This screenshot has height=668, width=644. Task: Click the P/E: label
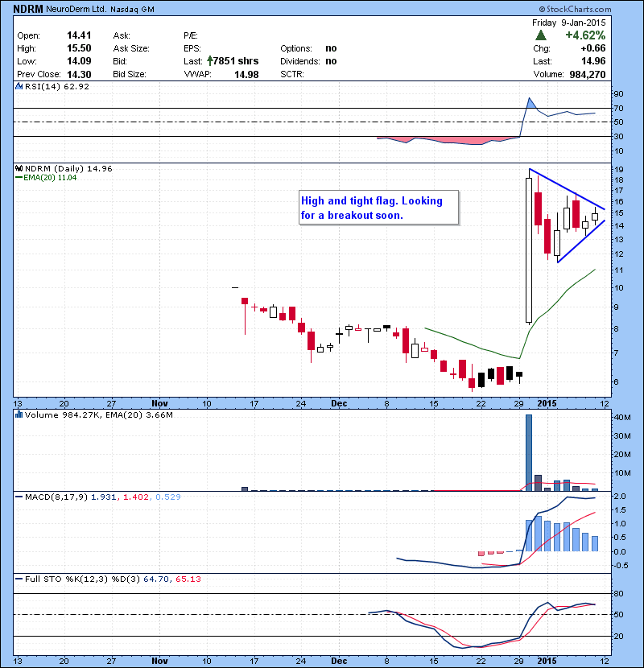(x=191, y=35)
